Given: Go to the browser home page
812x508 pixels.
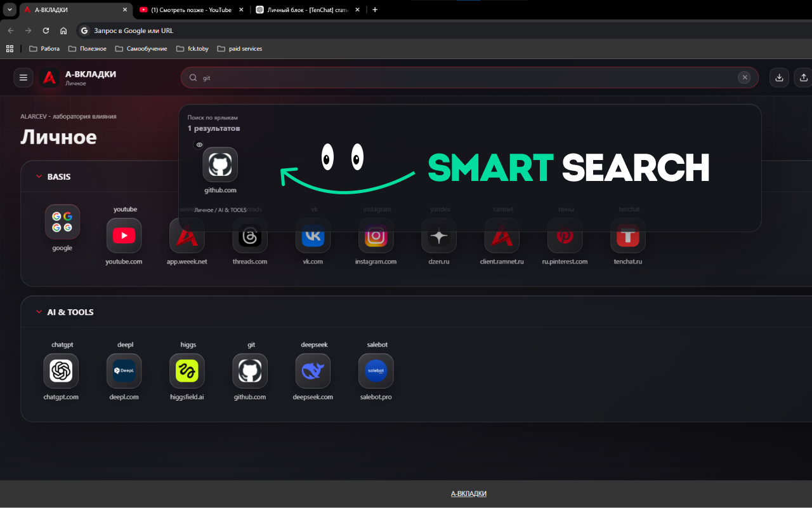Looking at the screenshot, I should (63, 30).
